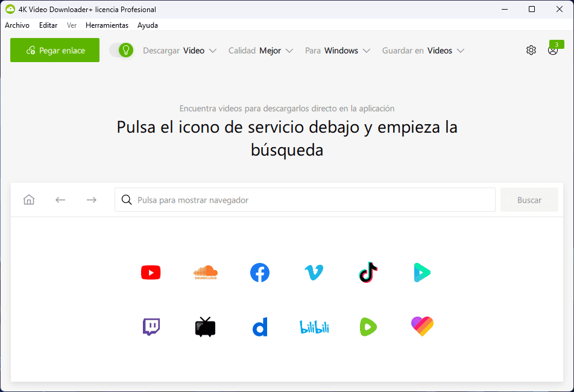Click the Buscar button

[529, 200]
